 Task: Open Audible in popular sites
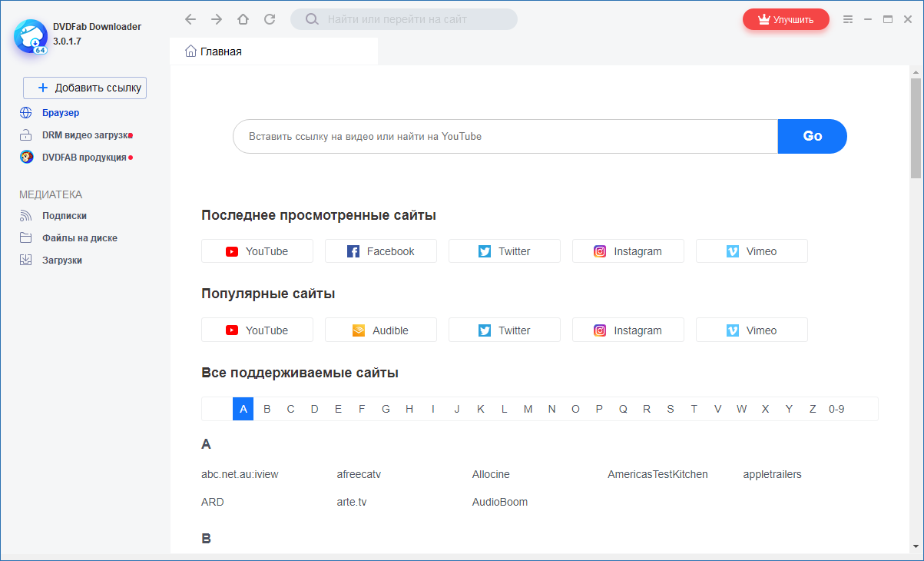381,330
